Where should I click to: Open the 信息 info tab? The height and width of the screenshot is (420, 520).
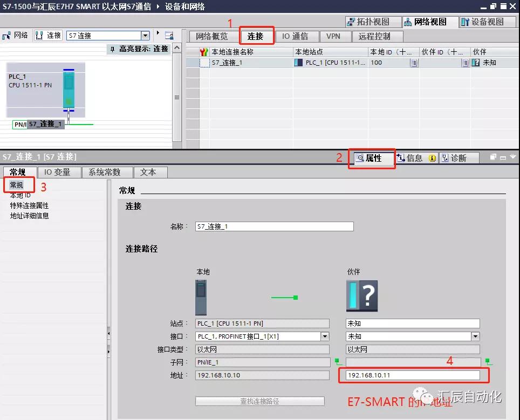click(x=416, y=158)
